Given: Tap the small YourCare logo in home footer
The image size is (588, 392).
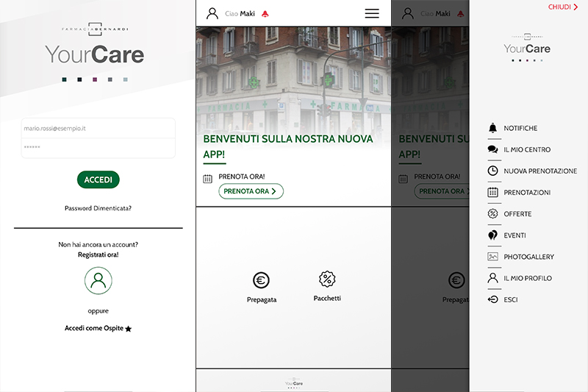Looking at the screenshot, I should (293, 383).
